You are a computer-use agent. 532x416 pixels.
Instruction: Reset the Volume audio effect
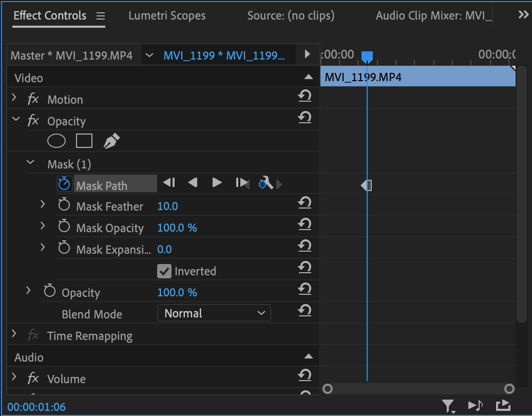[x=305, y=375]
